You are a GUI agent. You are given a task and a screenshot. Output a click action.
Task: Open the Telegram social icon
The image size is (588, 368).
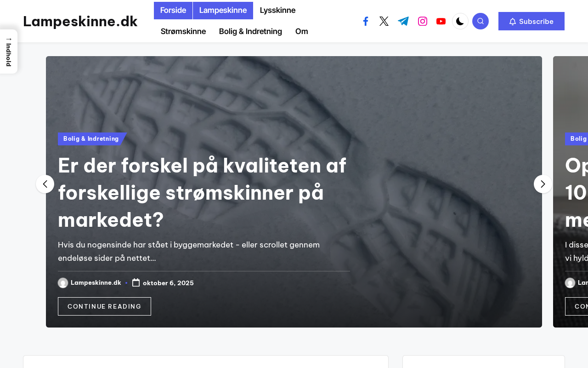click(x=403, y=21)
